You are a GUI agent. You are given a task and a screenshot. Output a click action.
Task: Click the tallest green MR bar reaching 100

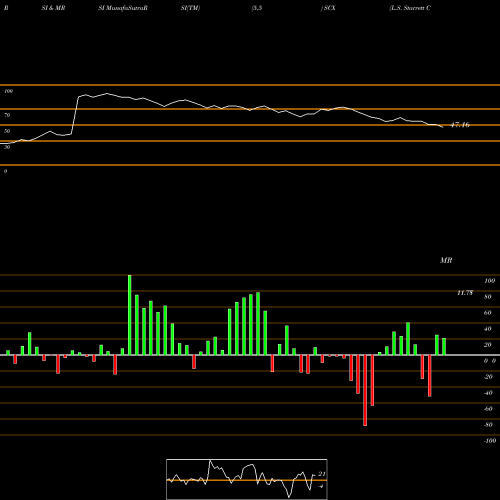pos(130,315)
